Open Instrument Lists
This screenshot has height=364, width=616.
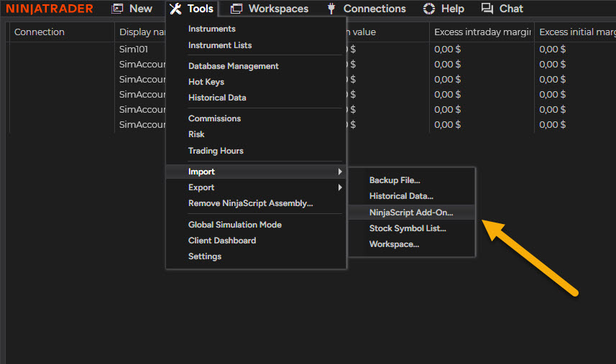(220, 45)
